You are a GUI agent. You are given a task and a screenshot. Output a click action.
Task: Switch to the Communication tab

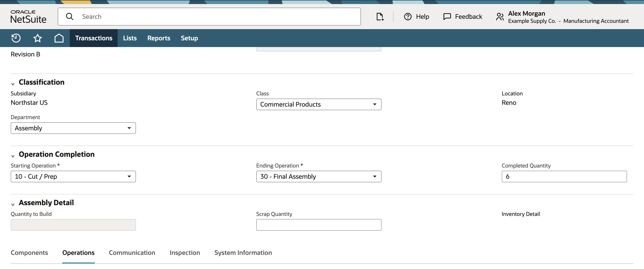click(x=132, y=252)
